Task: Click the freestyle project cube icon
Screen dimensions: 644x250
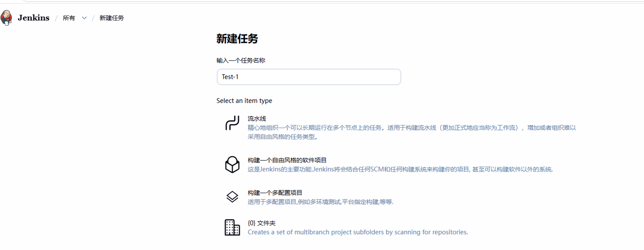Action: [x=232, y=164]
